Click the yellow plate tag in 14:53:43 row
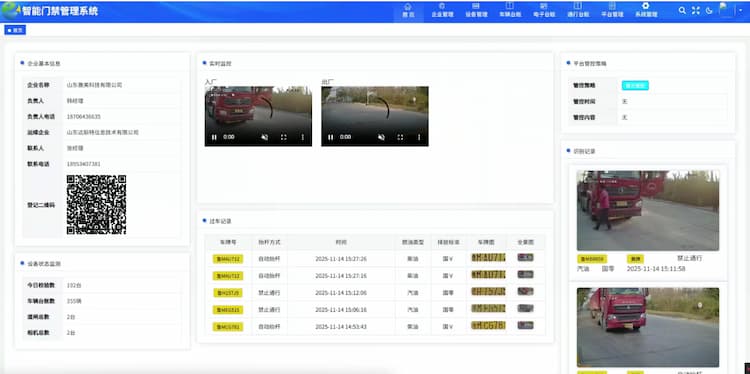The height and width of the screenshot is (374, 750). pos(228,327)
